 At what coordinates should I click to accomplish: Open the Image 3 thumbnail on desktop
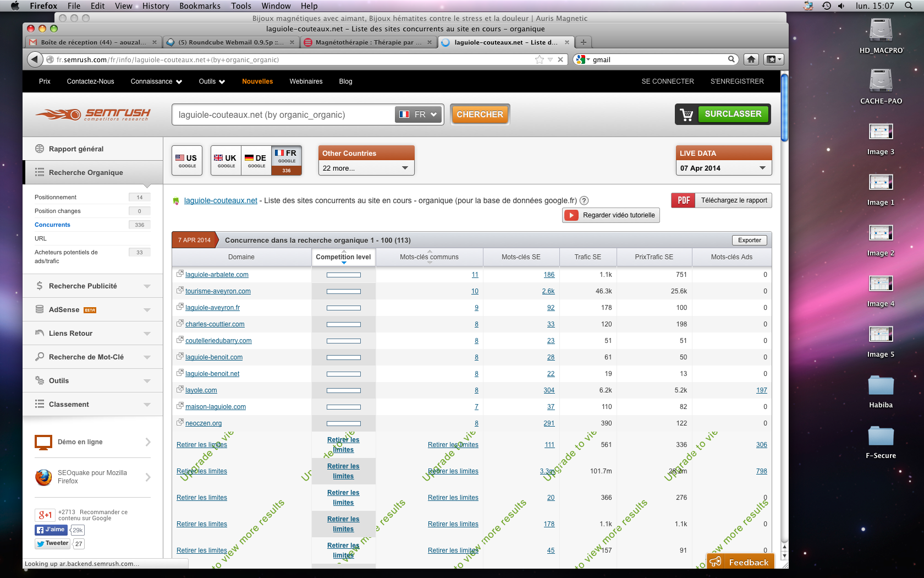pos(881,131)
